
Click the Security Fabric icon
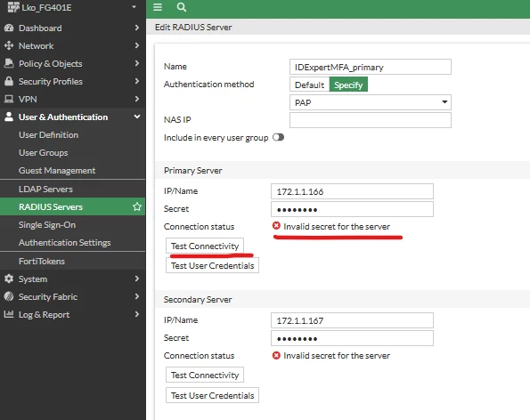coord(9,296)
